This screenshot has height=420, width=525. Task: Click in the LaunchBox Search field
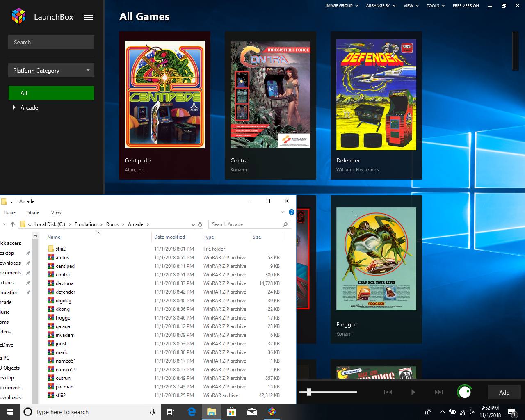pos(51,42)
